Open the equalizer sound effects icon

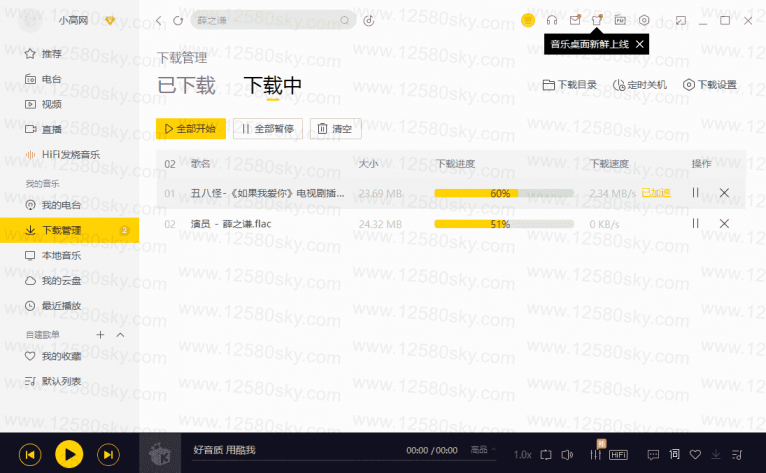[596, 455]
